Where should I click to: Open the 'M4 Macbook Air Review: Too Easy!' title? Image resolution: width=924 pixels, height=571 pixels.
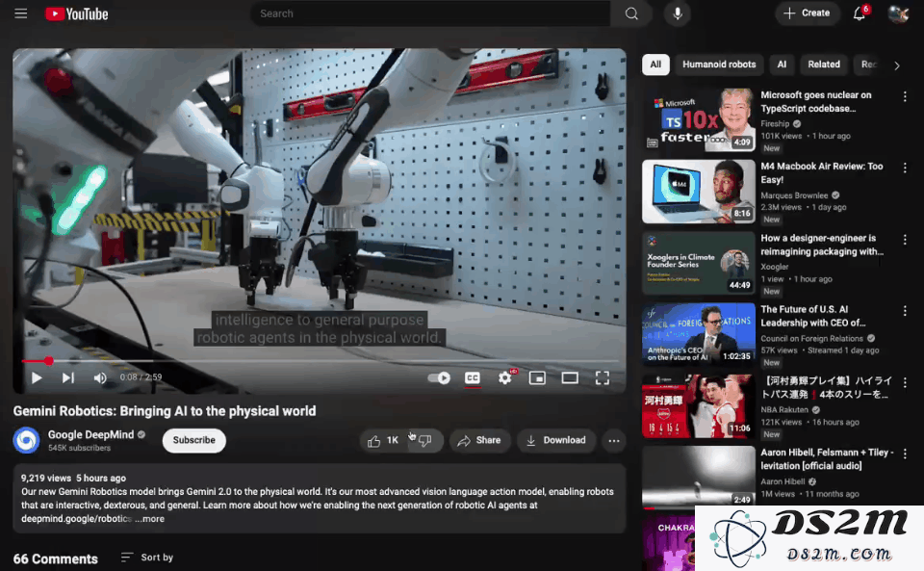click(x=822, y=172)
